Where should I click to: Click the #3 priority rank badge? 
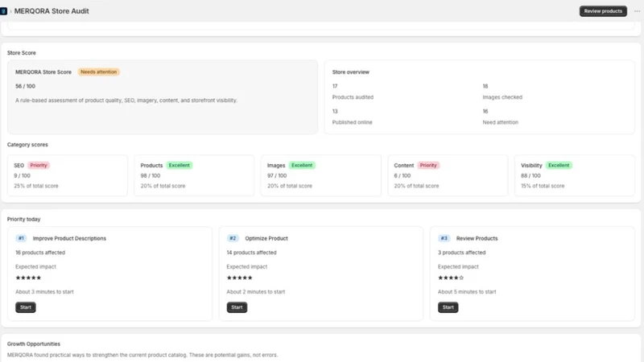click(444, 238)
